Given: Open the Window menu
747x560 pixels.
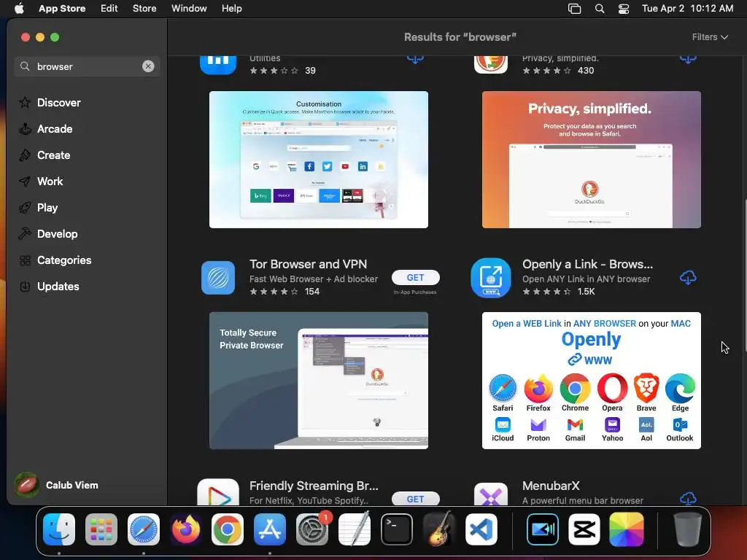Looking at the screenshot, I should coord(189,8).
